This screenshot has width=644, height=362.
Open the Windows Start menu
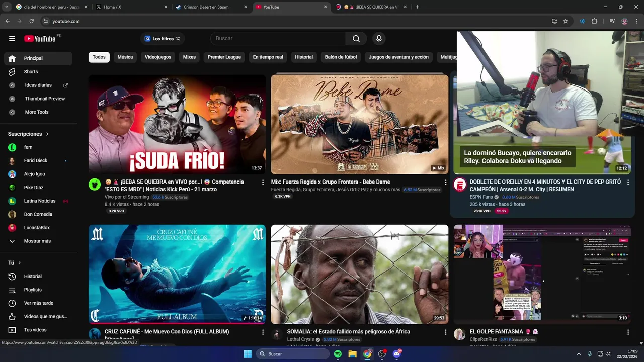pos(248,354)
